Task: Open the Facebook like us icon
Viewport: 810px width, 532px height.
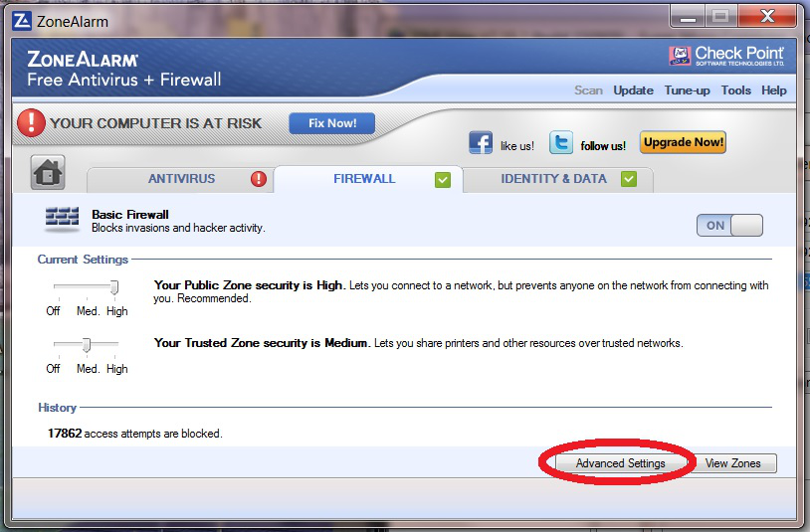Action: click(481, 143)
